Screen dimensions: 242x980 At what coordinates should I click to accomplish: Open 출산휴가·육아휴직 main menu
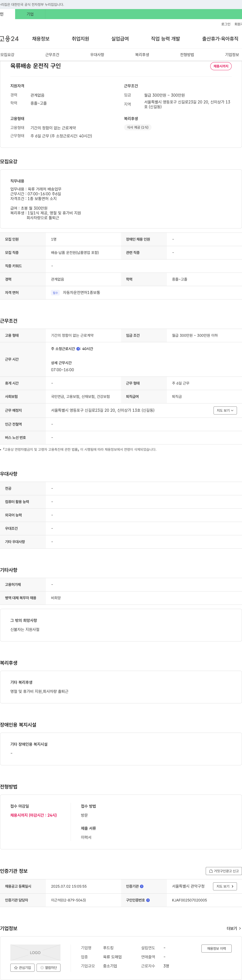coord(220,39)
